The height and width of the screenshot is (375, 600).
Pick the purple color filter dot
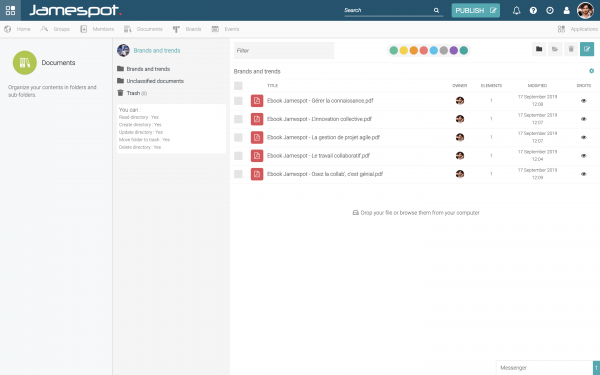(x=453, y=51)
